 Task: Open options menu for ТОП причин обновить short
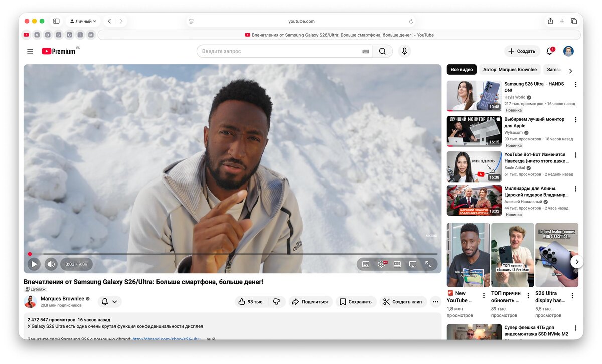click(x=528, y=296)
